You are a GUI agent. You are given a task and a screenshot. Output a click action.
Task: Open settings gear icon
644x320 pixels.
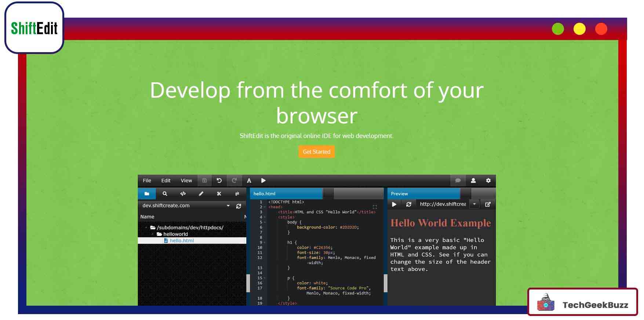[x=488, y=180]
